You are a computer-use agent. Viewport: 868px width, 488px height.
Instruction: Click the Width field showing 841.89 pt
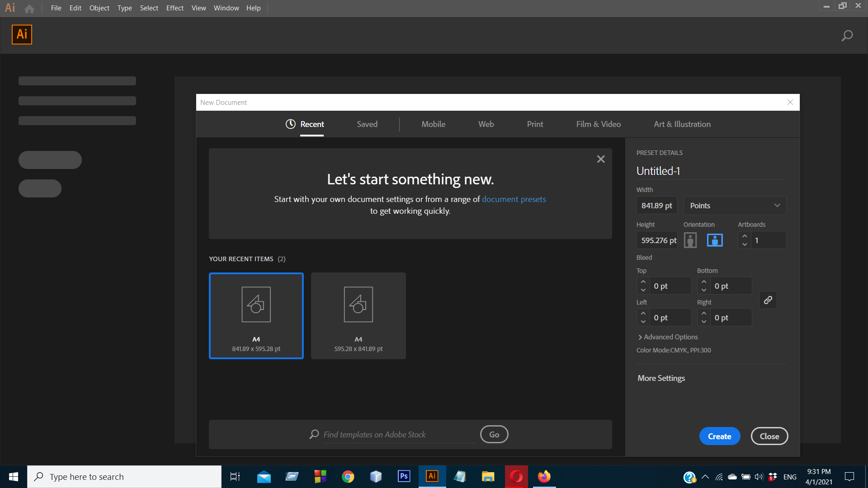657,206
